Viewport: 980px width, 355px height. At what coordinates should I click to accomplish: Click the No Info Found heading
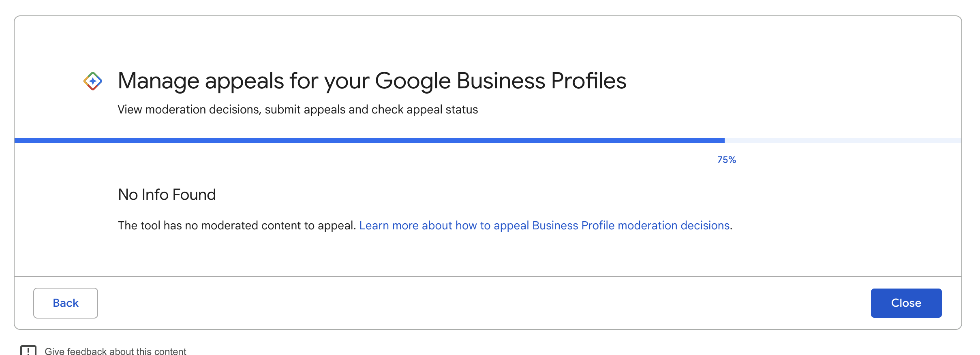(167, 195)
